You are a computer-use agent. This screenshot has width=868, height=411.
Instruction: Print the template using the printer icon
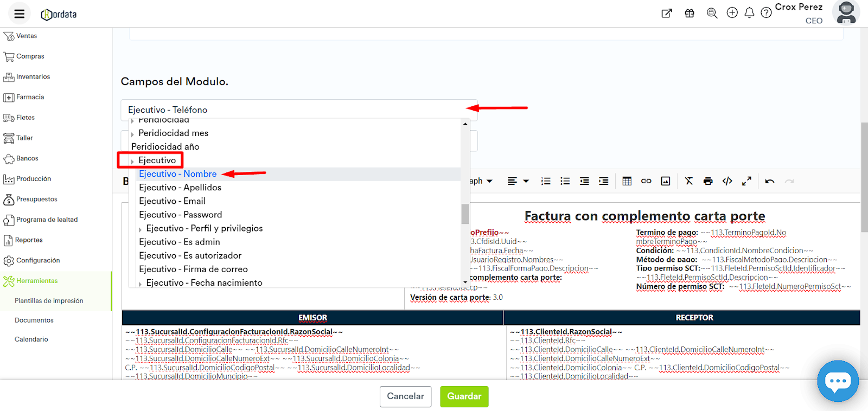click(x=708, y=181)
